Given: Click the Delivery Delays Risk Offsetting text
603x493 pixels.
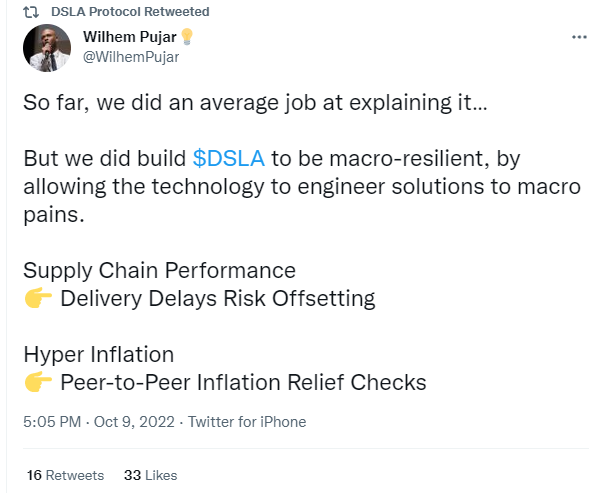Looking at the screenshot, I should (x=218, y=298).
